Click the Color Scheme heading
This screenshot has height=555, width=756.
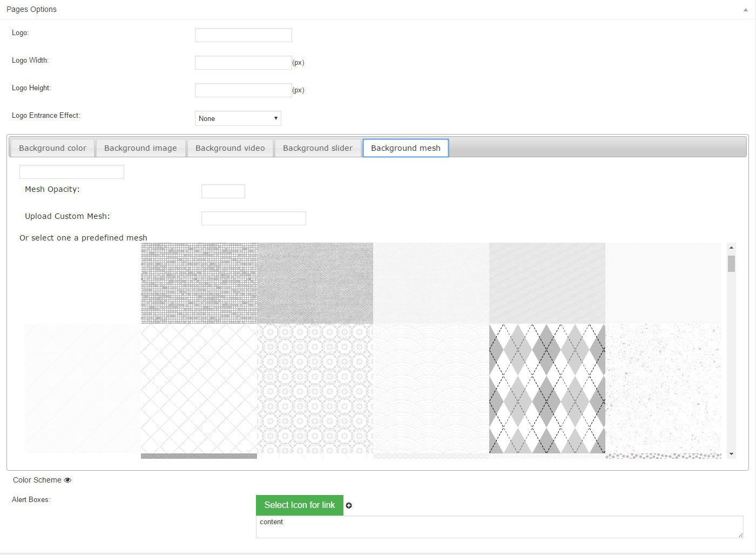pos(37,480)
